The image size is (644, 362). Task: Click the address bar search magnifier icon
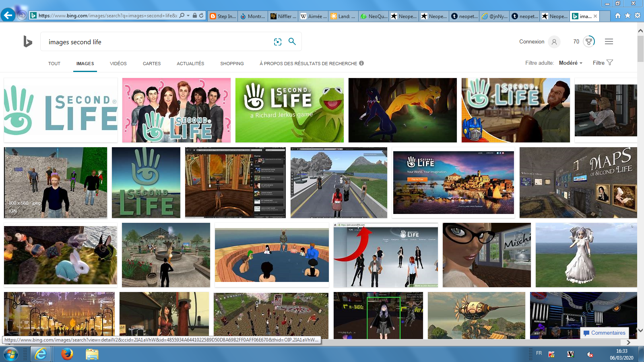click(x=182, y=16)
